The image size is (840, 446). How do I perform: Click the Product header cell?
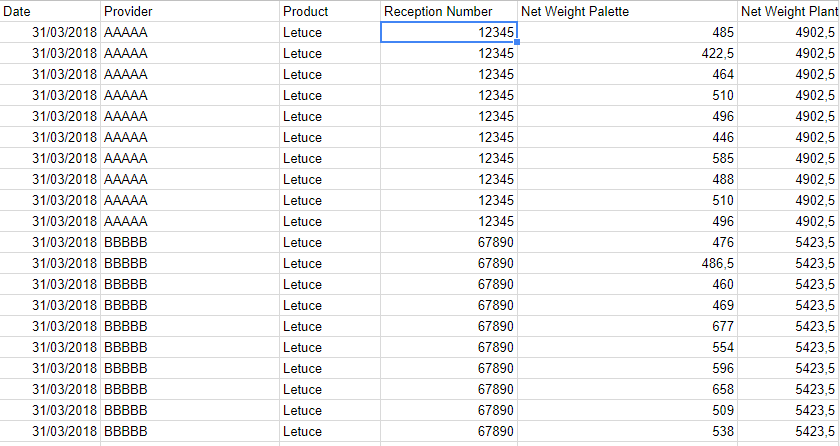click(x=330, y=11)
